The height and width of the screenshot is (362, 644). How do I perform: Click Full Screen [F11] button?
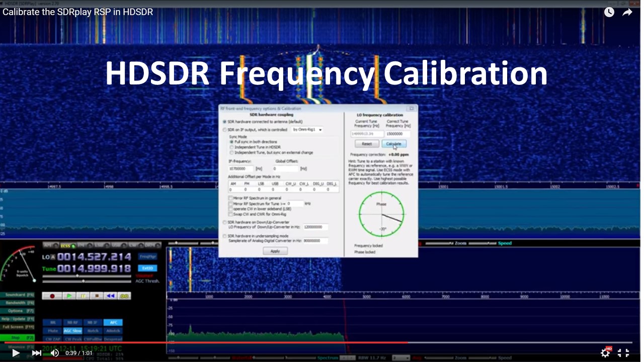coord(18,327)
